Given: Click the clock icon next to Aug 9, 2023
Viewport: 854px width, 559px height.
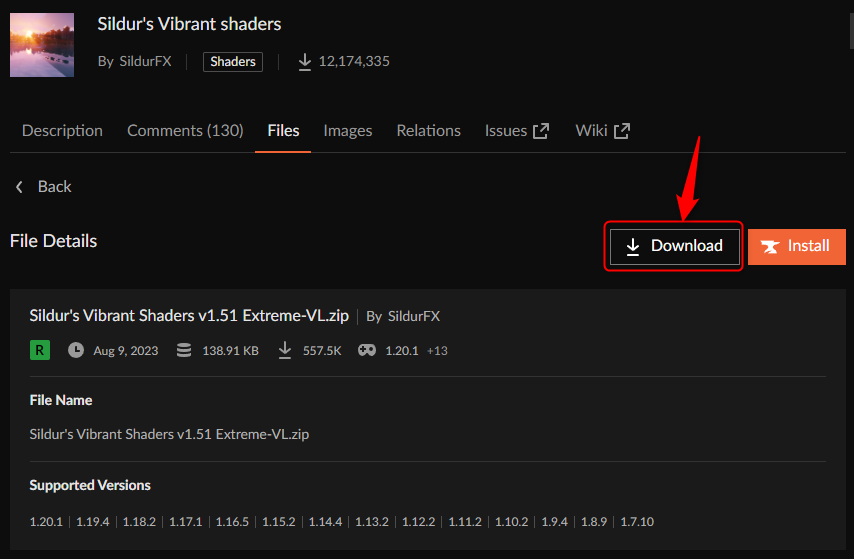Looking at the screenshot, I should [x=76, y=350].
